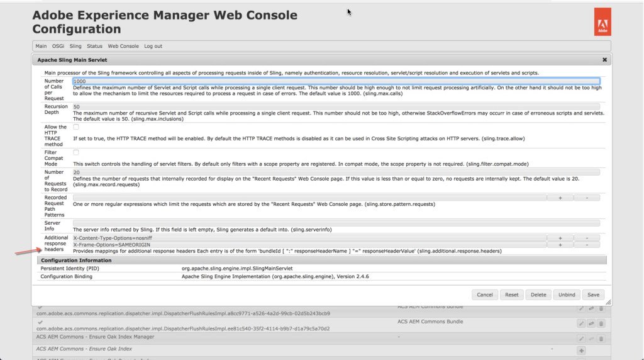
Task: Enable the Allow the HTTP TRACE method checkbox
Action: tap(76, 127)
